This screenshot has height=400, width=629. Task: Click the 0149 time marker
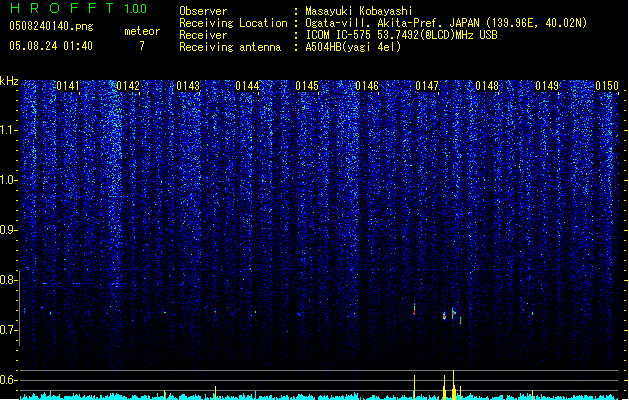pos(547,86)
